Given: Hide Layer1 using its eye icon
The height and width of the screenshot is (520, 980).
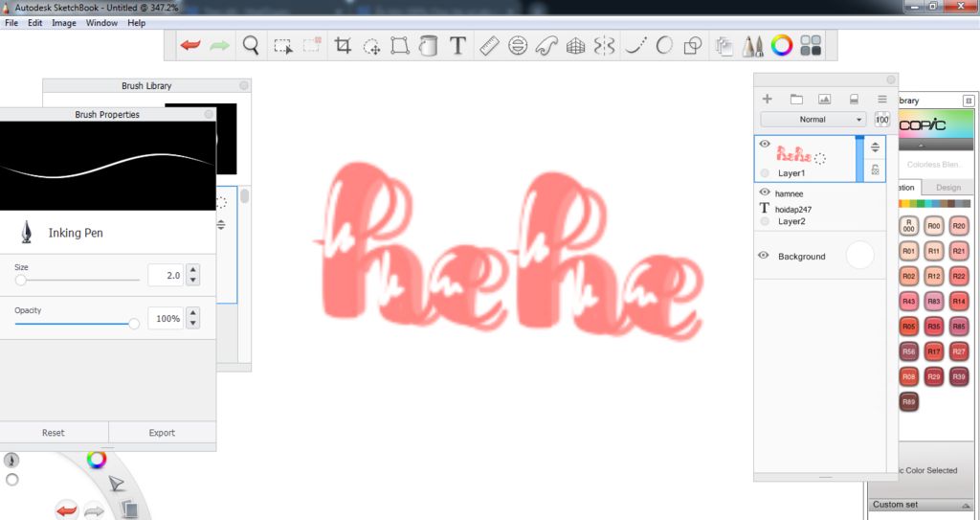Looking at the screenshot, I should [765, 144].
